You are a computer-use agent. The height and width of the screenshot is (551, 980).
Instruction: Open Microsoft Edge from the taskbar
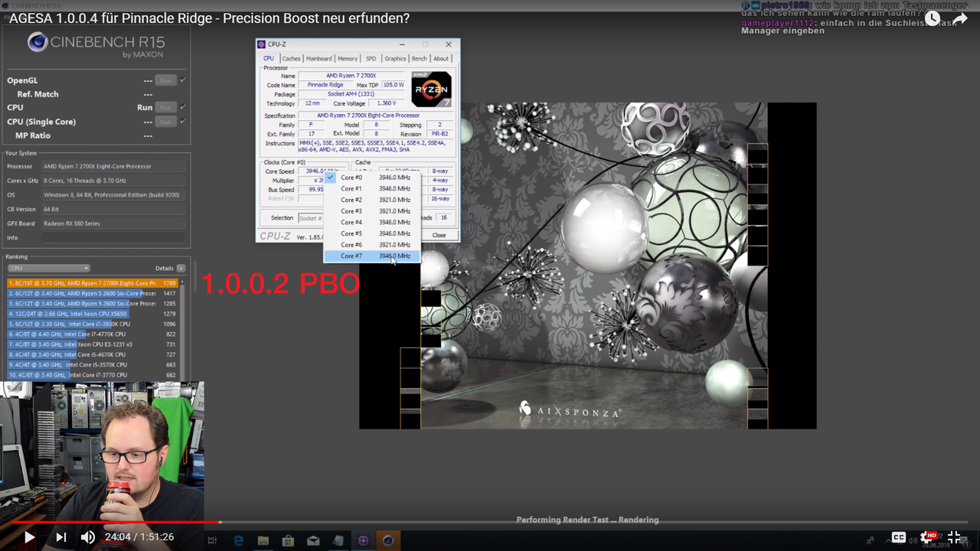pyautogui.click(x=238, y=540)
